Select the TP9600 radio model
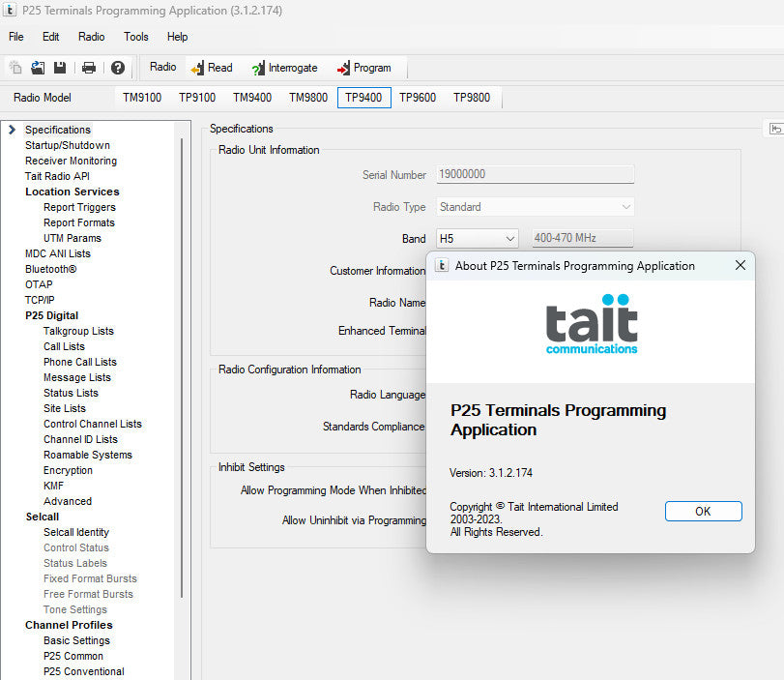Viewport: 784px width, 680px height. (418, 97)
